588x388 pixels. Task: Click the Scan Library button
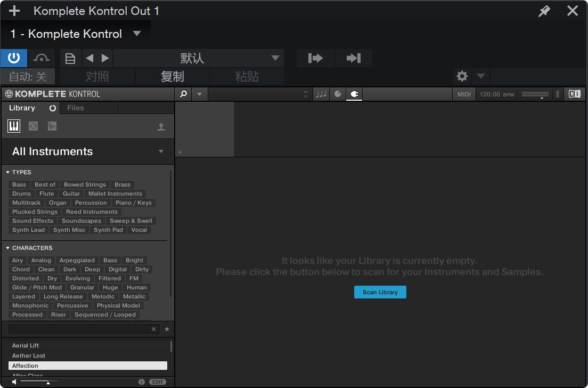pyautogui.click(x=380, y=292)
